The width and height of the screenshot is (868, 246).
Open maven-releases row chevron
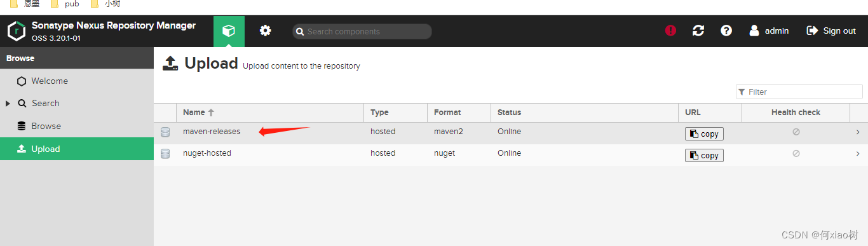coord(858,132)
